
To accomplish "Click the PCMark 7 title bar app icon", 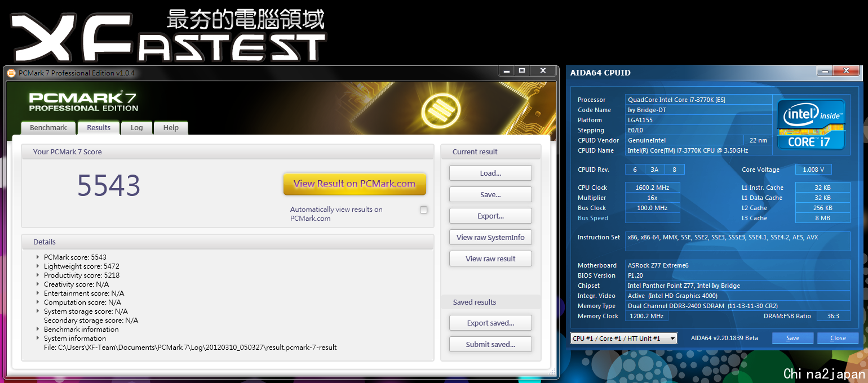I will tap(11, 73).
